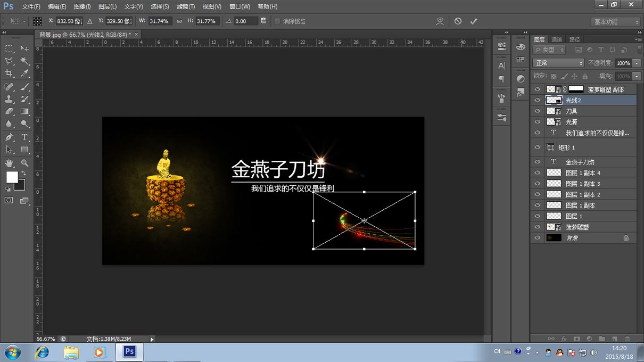Open the 文件(F) menu
The height and width of the screenshot is (362, 644).
(x=31, y=6)
